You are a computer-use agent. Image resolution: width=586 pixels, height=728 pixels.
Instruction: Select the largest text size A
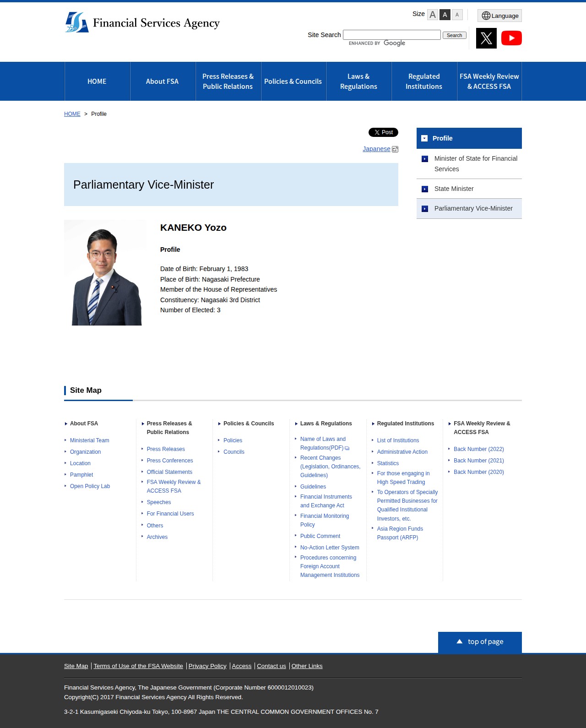point(432,15)
